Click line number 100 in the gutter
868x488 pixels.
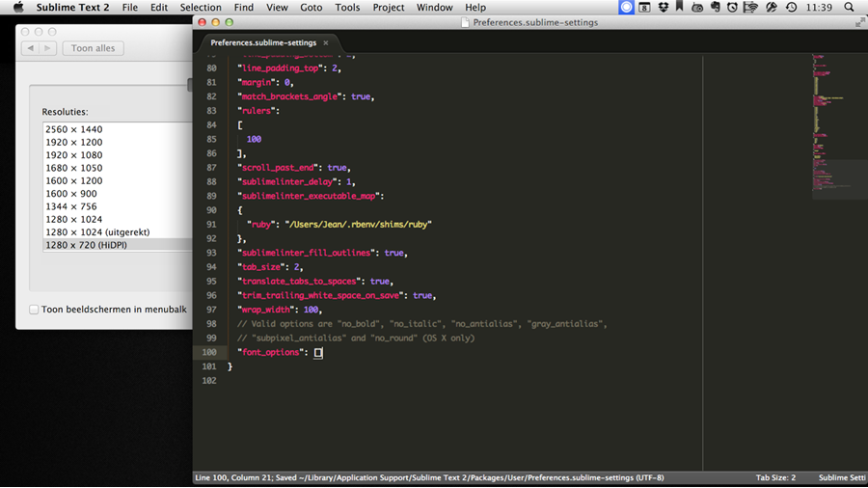pyautogui.click(x=209, y=352)
